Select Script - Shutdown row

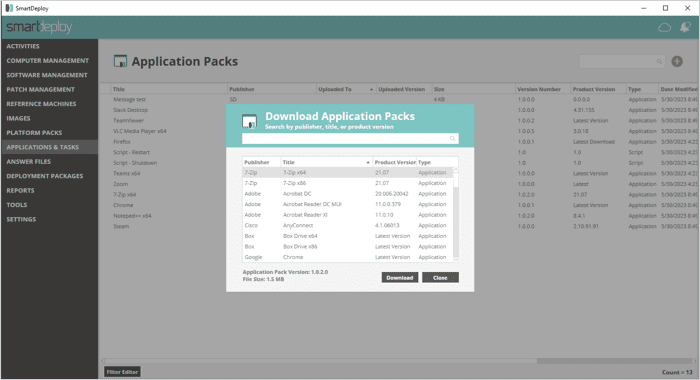[398, 163]
